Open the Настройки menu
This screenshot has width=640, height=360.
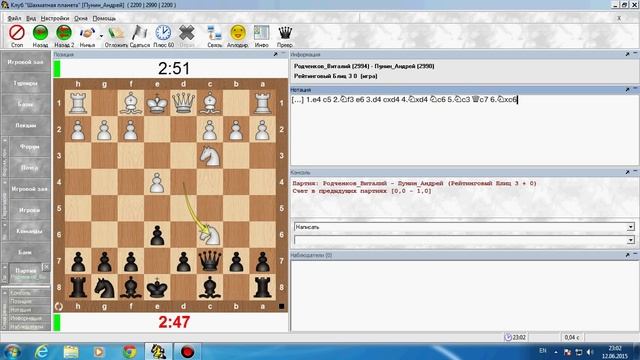(x=55, y=18)
